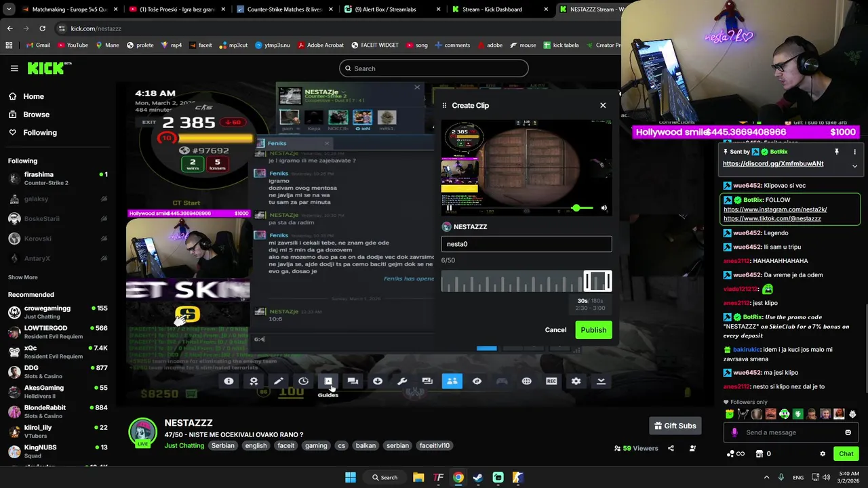Open Steam from the taskbar
The width and height of the screenshot is (868, 488).
pos(478,477)
